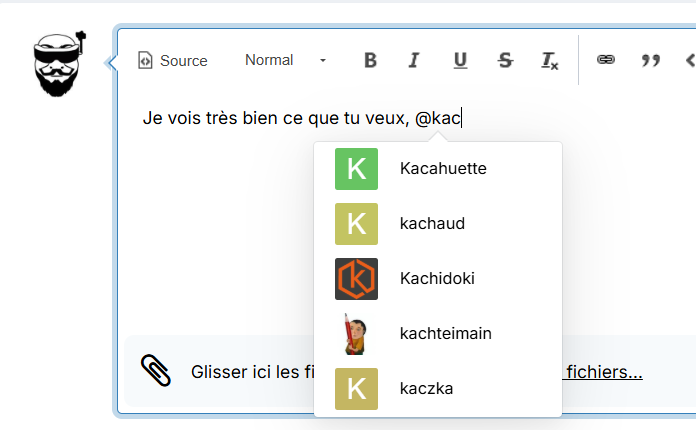Choose kaczka from the mention list
Viewport: 696px width, 430px height.
coord(426,388)
